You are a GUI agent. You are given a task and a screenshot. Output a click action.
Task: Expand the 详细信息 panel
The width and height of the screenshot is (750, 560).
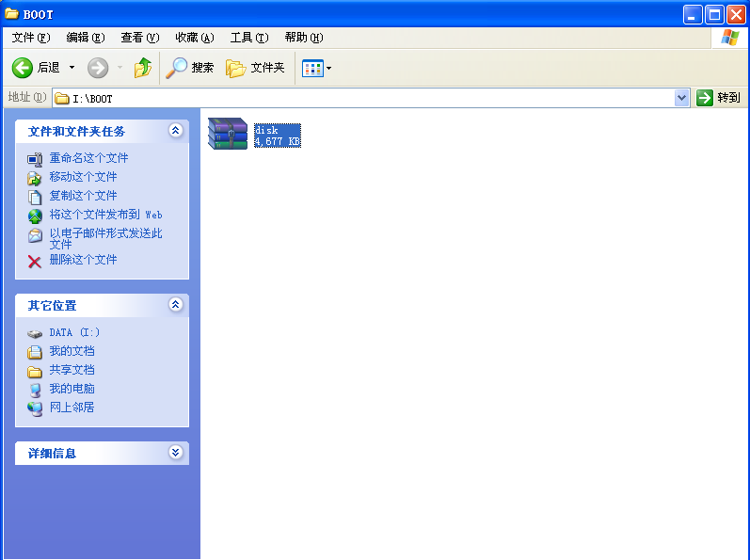176,452
